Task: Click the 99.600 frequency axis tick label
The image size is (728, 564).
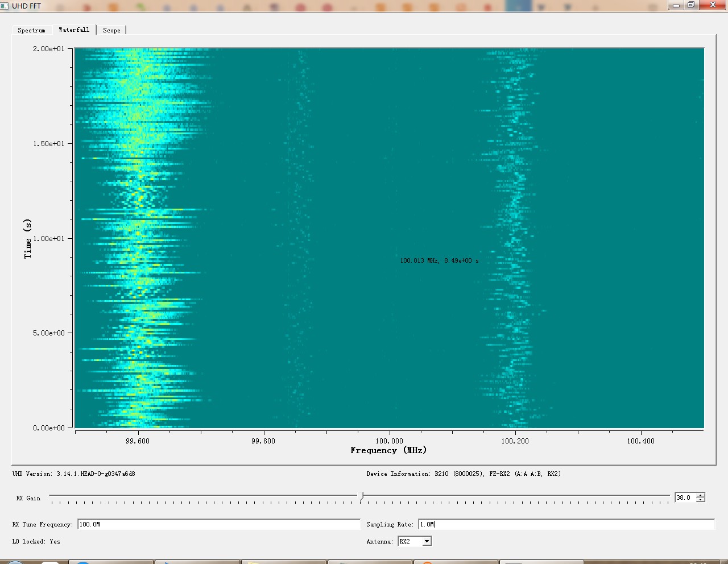Action: click(x=138, y=441)
